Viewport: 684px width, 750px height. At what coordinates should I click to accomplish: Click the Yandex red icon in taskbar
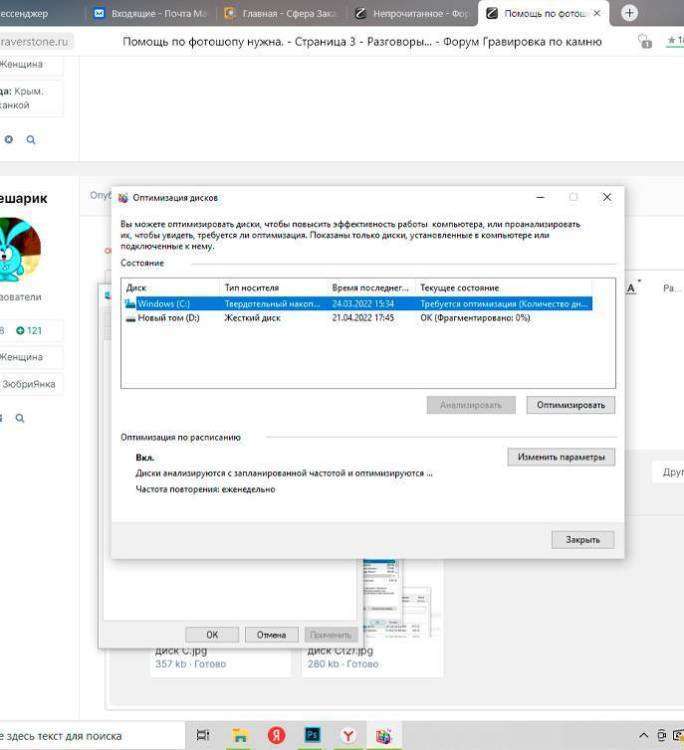click(x=276, y=736)
